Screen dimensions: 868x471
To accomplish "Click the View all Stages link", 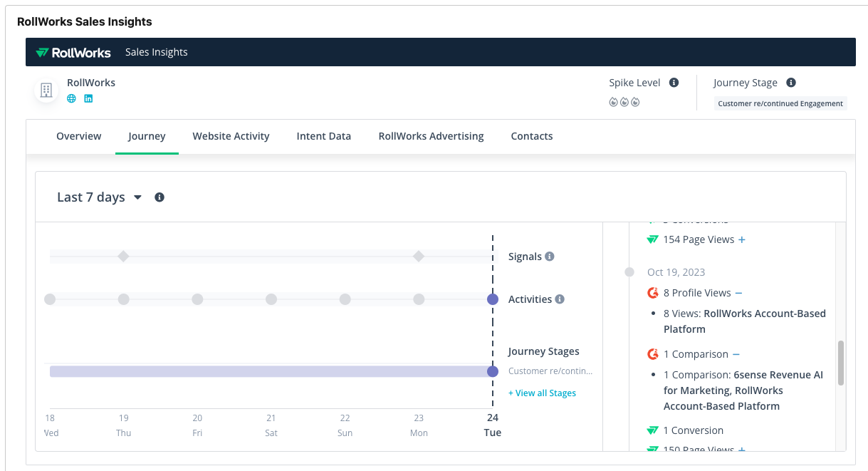I will tap(542, 393).
